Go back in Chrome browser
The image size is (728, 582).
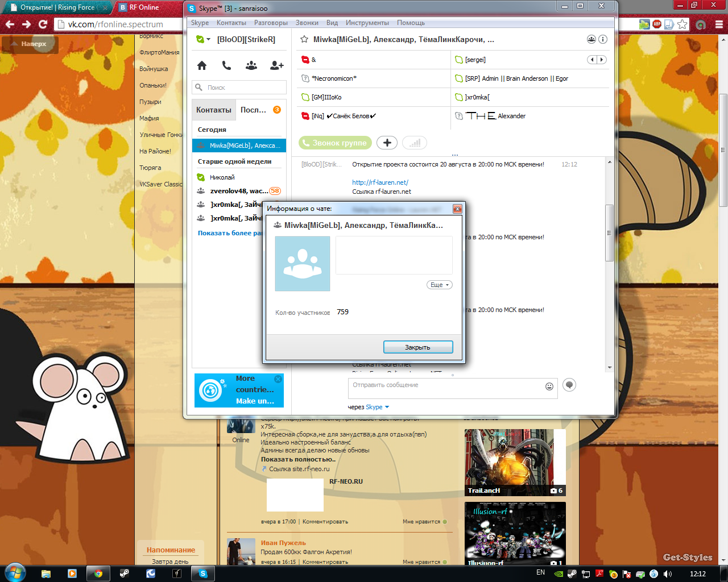pos(10,24)
